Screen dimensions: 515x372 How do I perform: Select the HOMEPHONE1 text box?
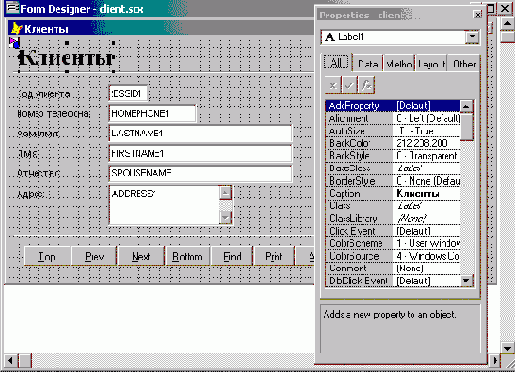tap(152, 114)
